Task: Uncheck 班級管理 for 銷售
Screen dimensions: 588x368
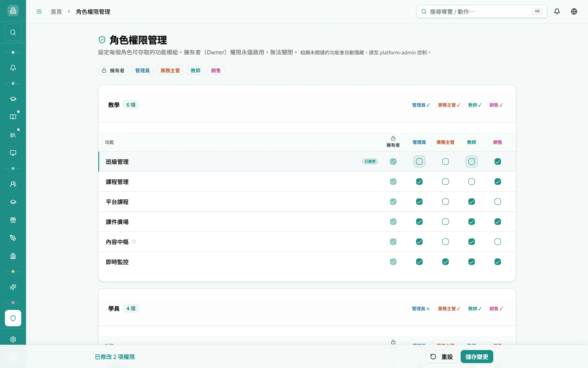Action: [498, 162]
